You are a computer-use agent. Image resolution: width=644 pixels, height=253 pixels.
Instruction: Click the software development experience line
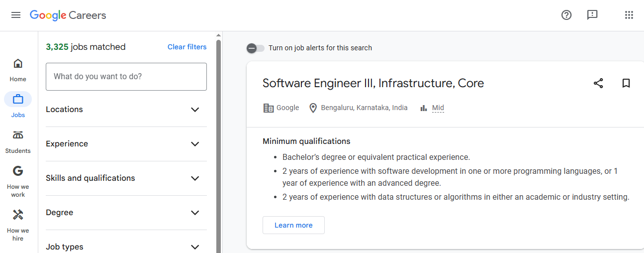[450, 177]
